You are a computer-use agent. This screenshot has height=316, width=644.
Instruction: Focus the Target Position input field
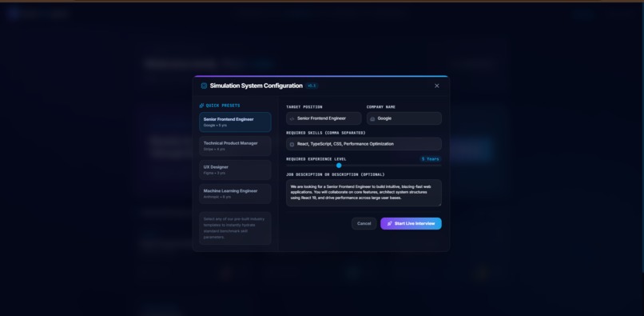click(324, 118)
